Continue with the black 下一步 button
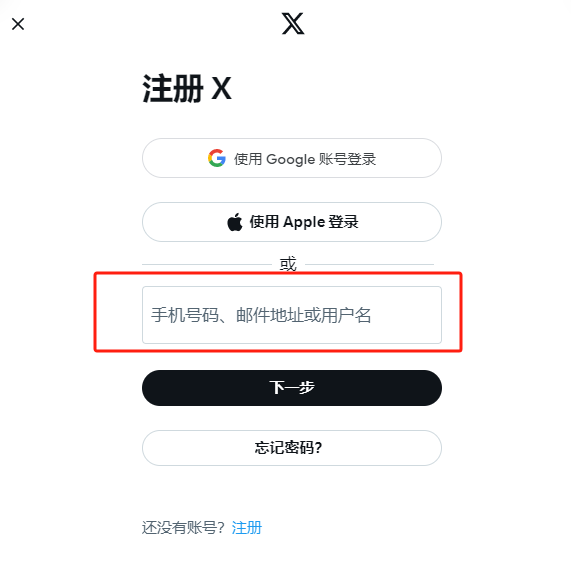Screen dimensions: 571x563 [x=292, y=388]
